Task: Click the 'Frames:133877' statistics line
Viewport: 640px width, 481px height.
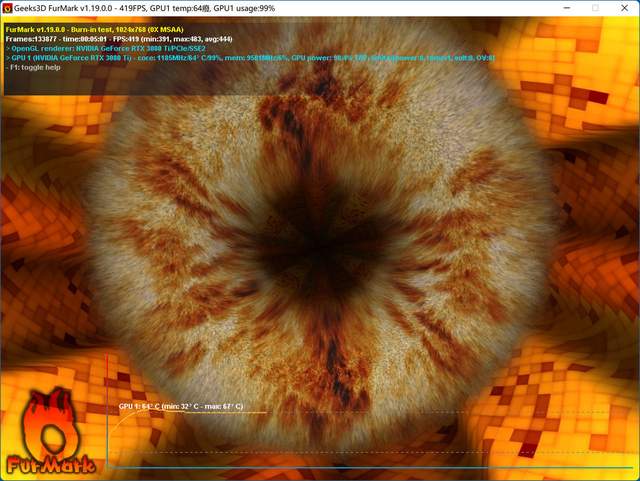Action: [119, 39]
